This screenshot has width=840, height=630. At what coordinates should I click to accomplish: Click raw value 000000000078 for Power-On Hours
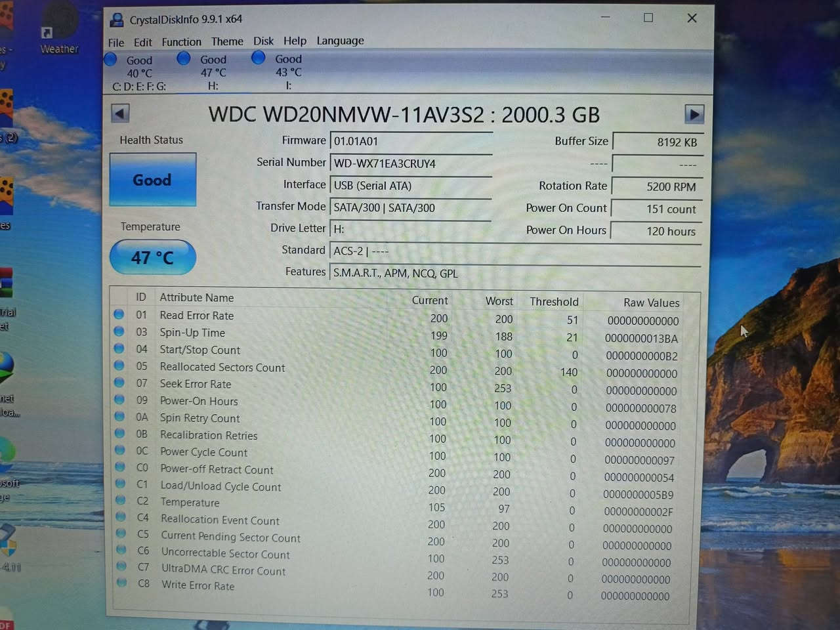tap(640, 408)
